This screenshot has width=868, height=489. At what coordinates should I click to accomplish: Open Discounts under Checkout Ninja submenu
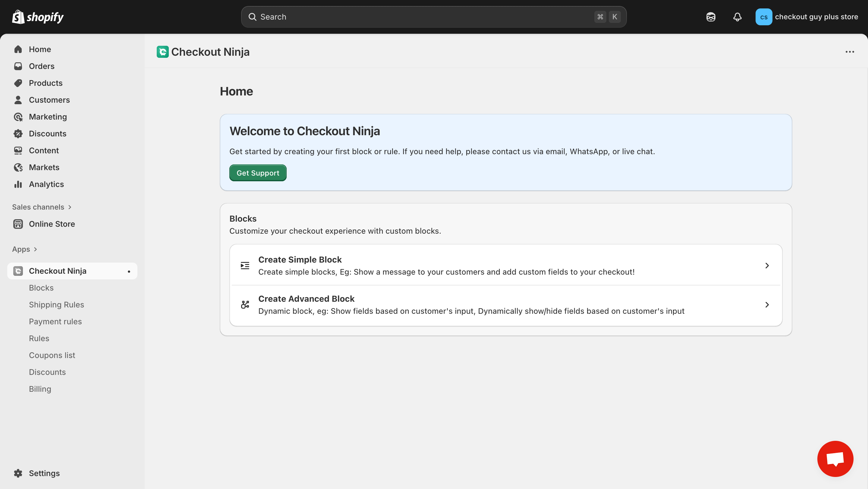tap(47, 372)
